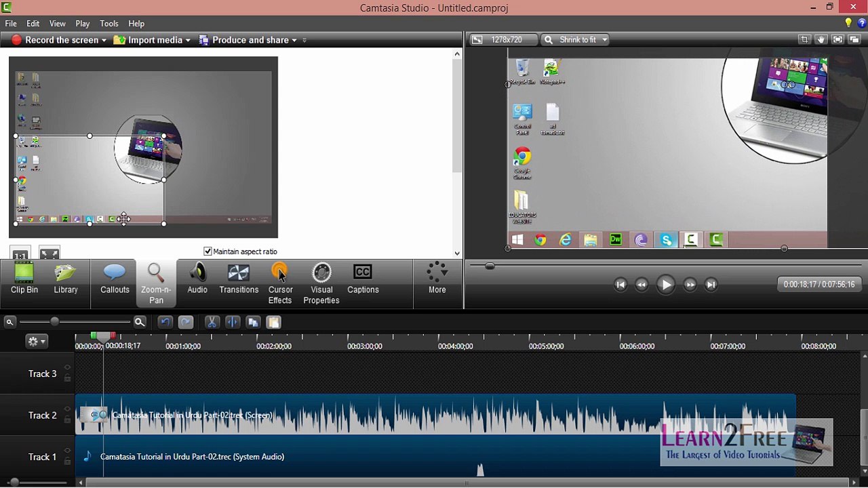Click Produce and share button
Viewport: 868px width, 488px height.
click(244, 40)
